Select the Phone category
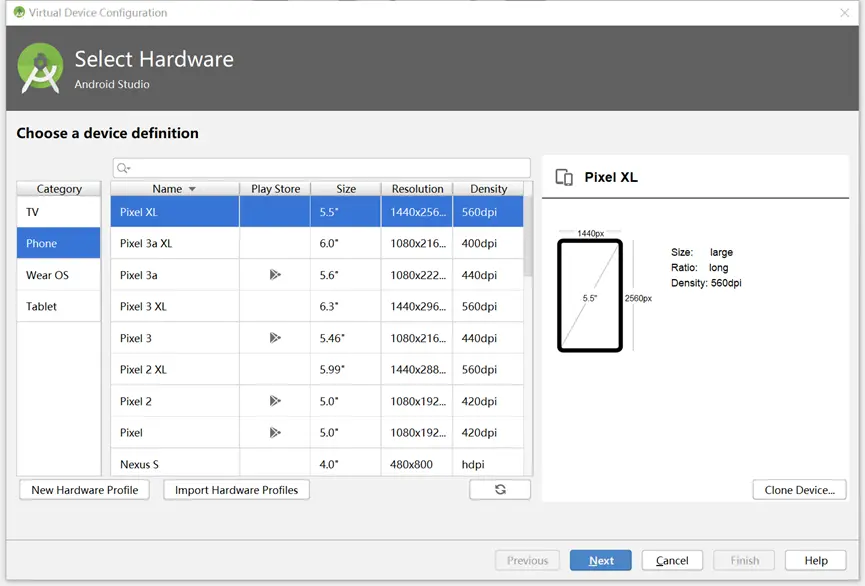865x586 pixels. (x=58, y=243)
